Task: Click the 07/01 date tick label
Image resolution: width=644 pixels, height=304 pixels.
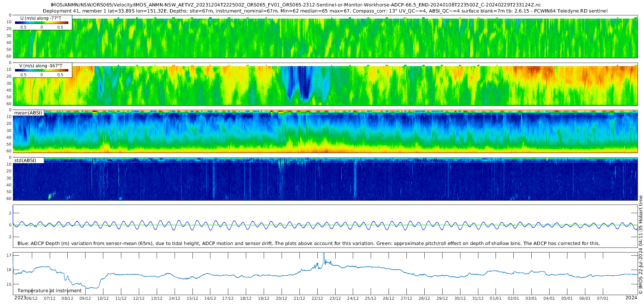Action: tap(603, 298)
